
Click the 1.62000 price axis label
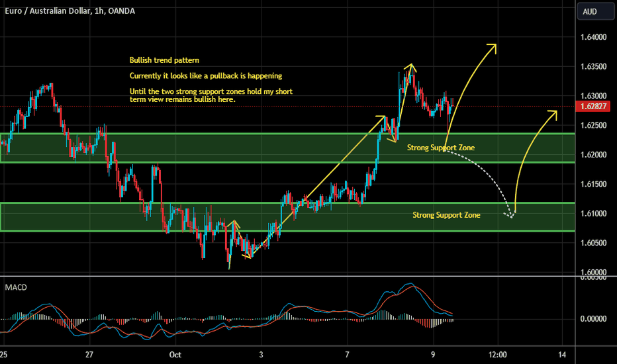point(593,155)
